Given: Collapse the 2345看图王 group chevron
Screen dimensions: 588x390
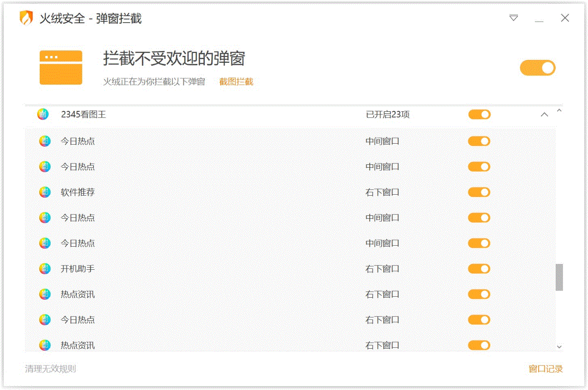Looking at the screenshot, I should pos(544,115).
